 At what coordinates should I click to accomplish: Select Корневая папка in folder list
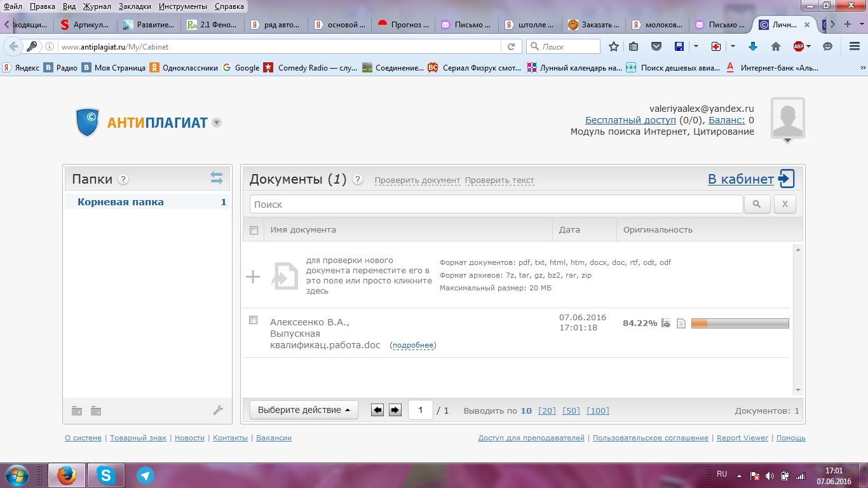click(x=121, y=202)
